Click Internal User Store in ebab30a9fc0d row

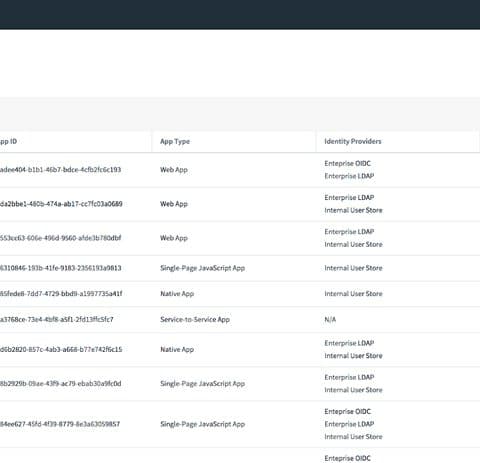click(x=353, y=390)
